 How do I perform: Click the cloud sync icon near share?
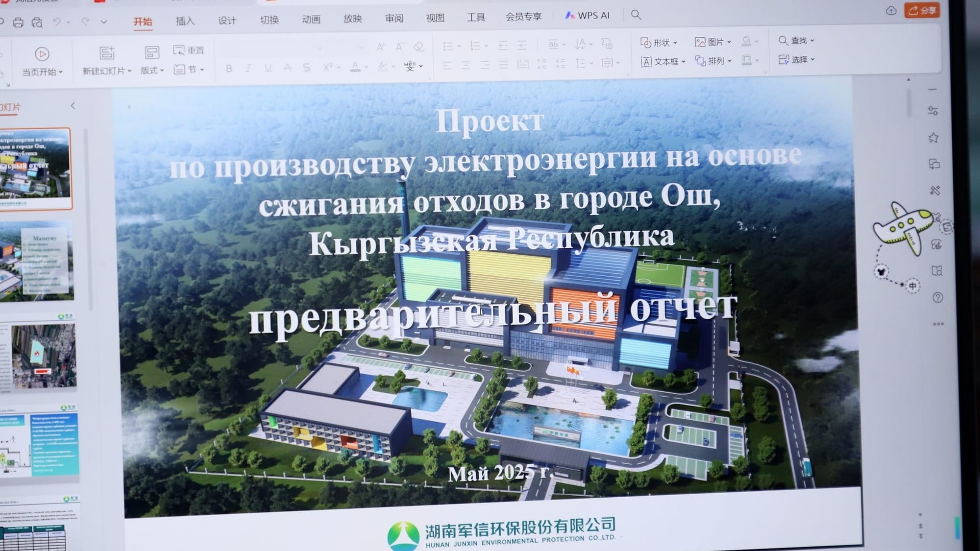[891, 11]
